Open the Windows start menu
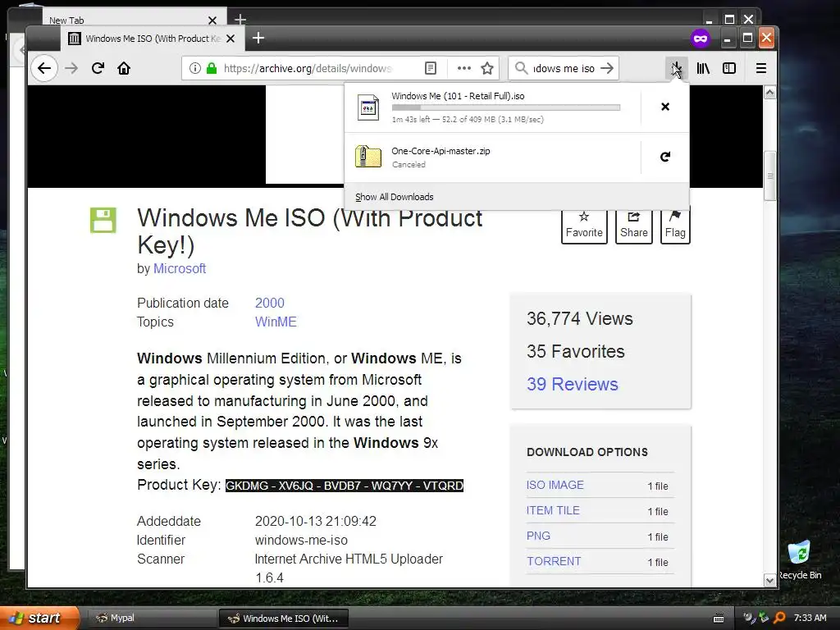This screenshot has width=840, height=630. click(38, 618)
